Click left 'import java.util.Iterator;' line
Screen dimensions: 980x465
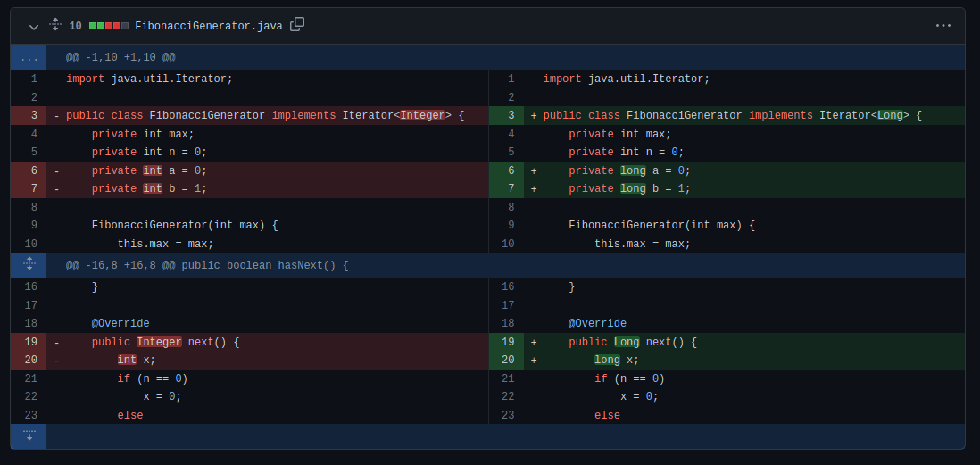point(149,79)
